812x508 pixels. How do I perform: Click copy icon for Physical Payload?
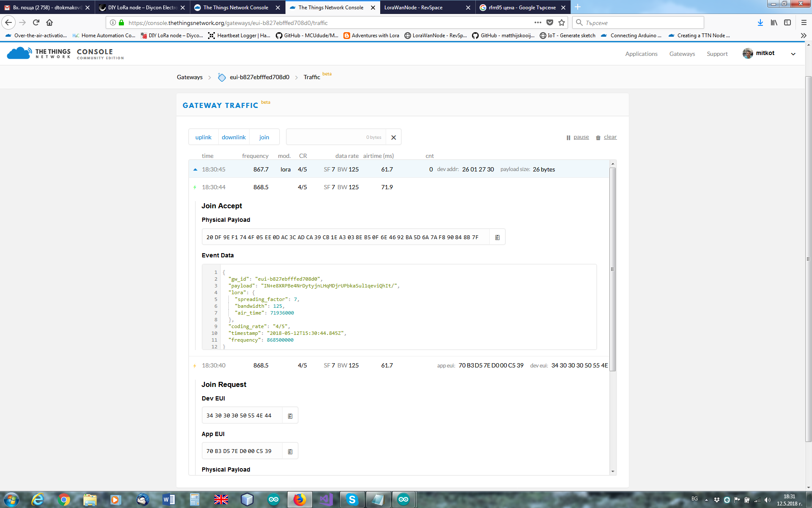tap(498, 237)
